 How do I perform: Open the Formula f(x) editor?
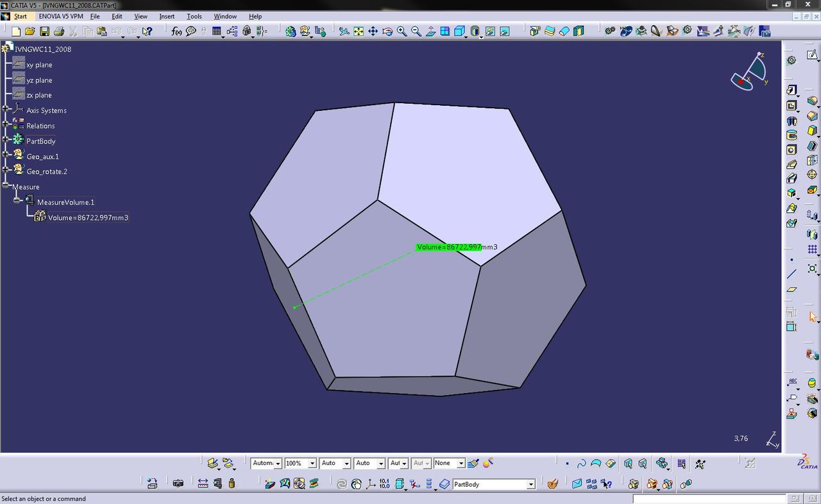point(176,31)
